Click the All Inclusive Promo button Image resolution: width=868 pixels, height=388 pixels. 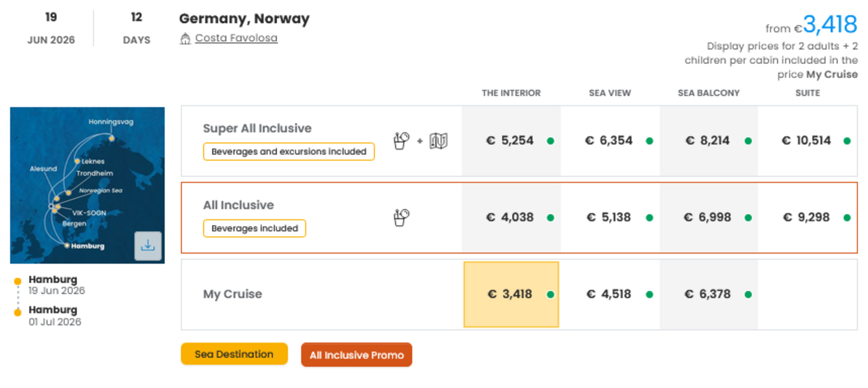(x=356, y=355)
